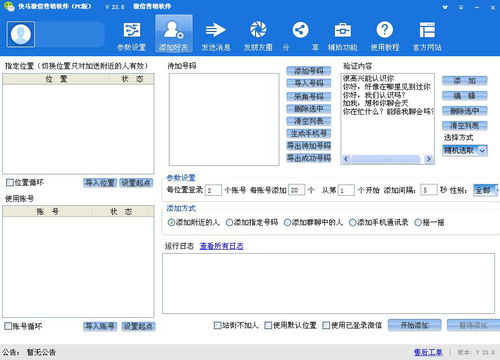Open 性别 全部 dropdown

point(486,190)
